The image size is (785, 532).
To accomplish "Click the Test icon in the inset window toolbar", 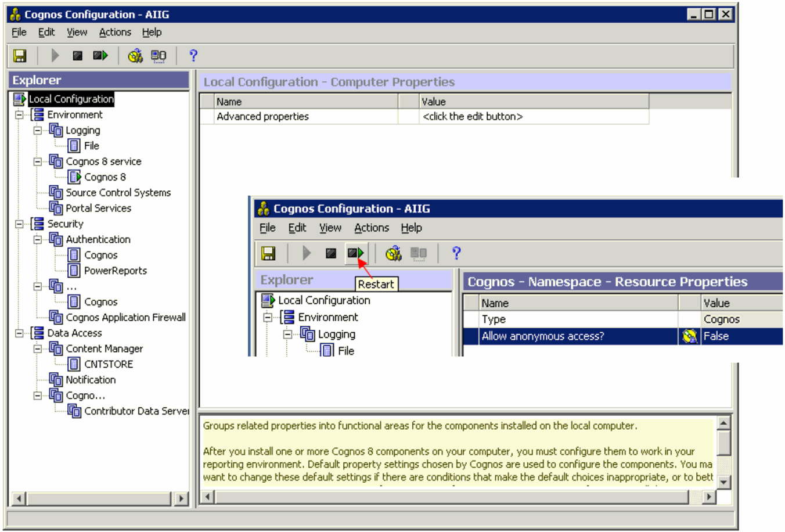I will 394,253.
